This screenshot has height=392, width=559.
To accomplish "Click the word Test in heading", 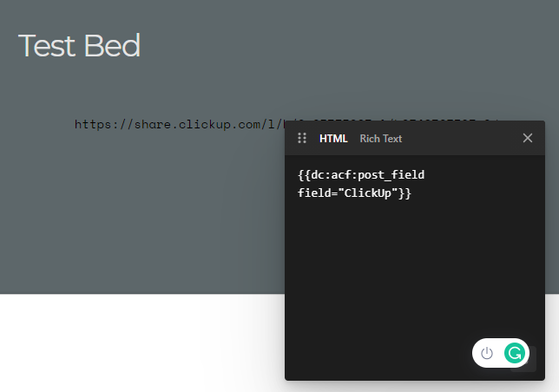I will [x=47, y=46].
